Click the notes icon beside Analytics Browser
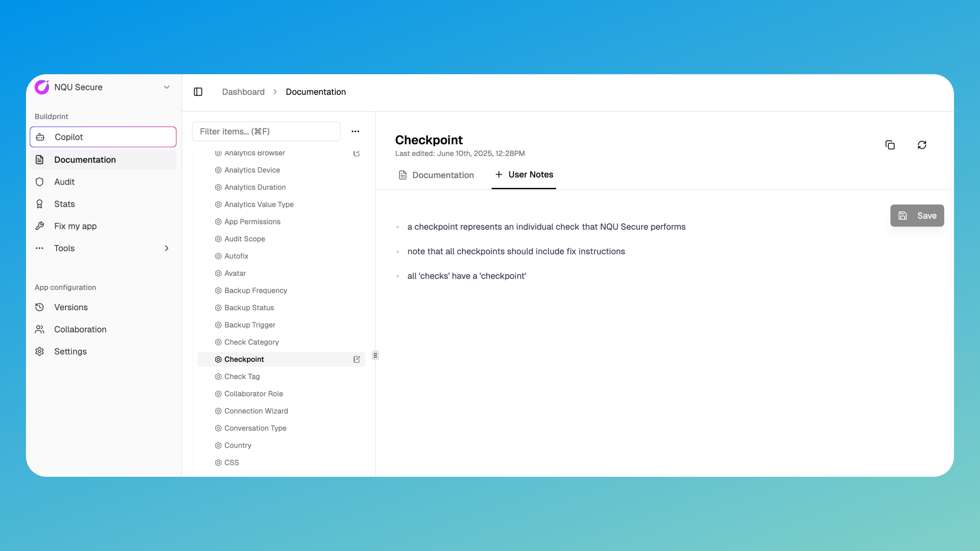This screenshot has width=980, height=551. [x=356, y=153]
